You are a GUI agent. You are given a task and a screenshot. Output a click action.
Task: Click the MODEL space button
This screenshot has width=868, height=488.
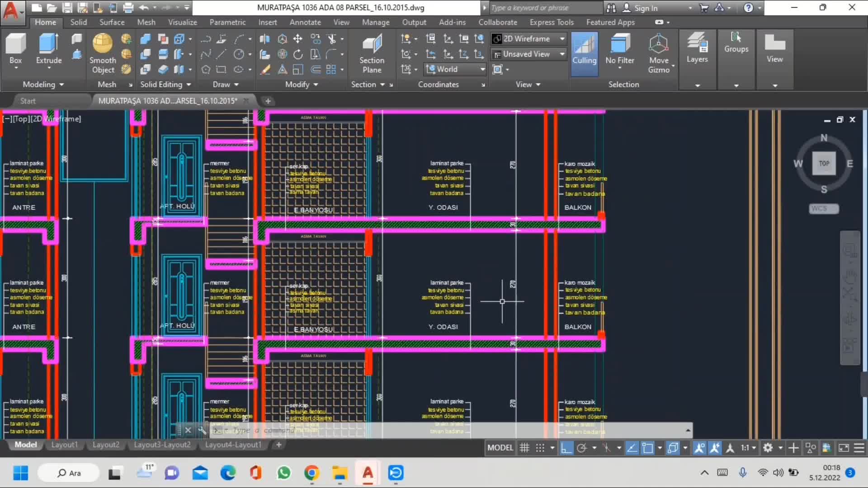(500, 448)
